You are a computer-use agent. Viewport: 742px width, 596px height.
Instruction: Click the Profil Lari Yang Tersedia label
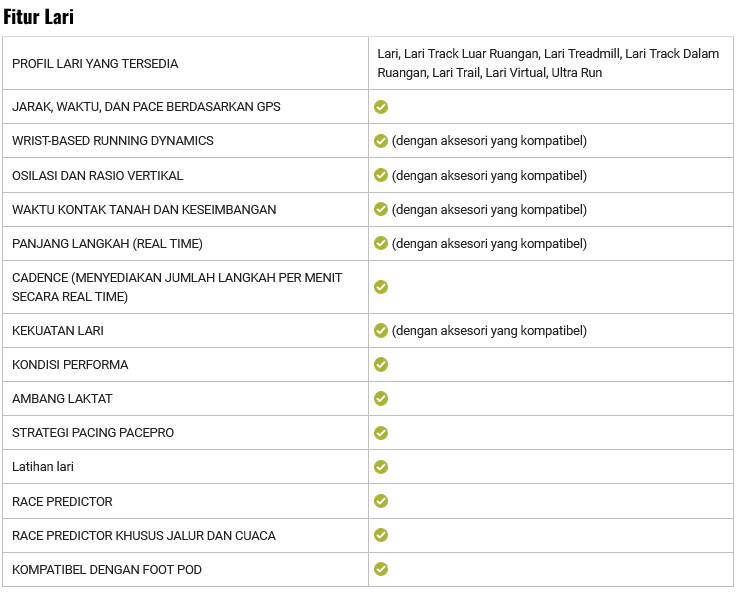coord(95,64)
